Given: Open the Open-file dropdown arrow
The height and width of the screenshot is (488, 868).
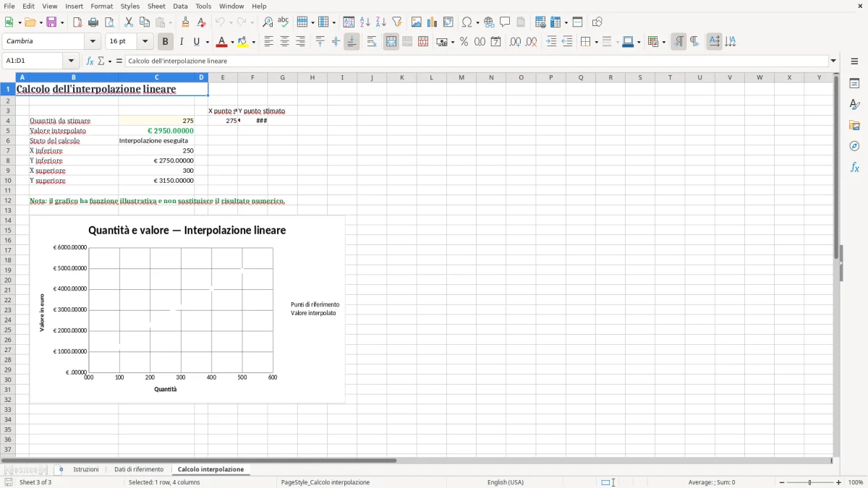Looking at the screenshot, I should tap(39, 22).
